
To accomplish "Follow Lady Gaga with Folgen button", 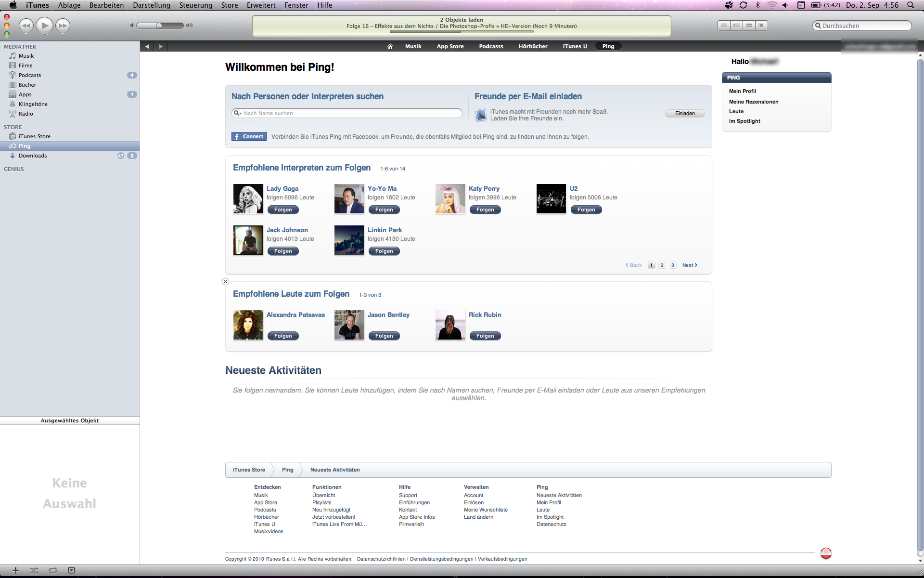I will [x=283, y=210].
